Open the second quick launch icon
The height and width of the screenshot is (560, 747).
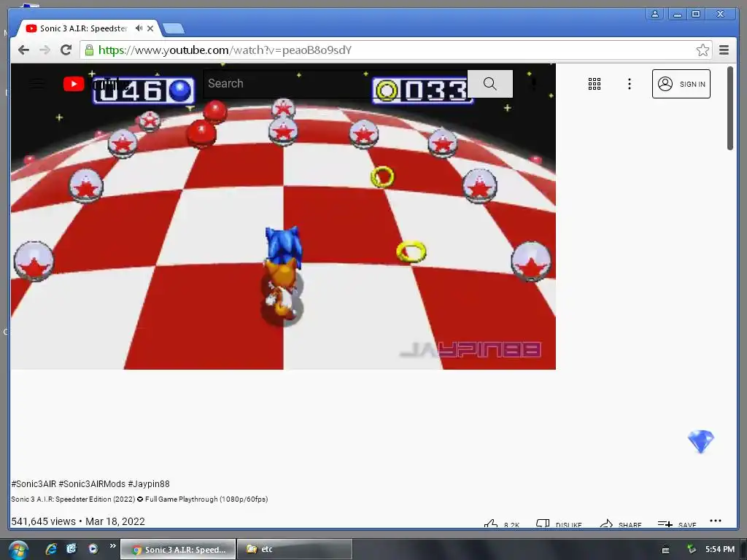pos(71,549)
